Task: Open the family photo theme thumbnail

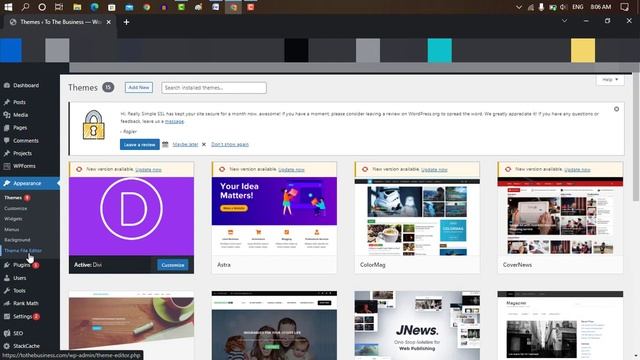Action: click(274, 325)
